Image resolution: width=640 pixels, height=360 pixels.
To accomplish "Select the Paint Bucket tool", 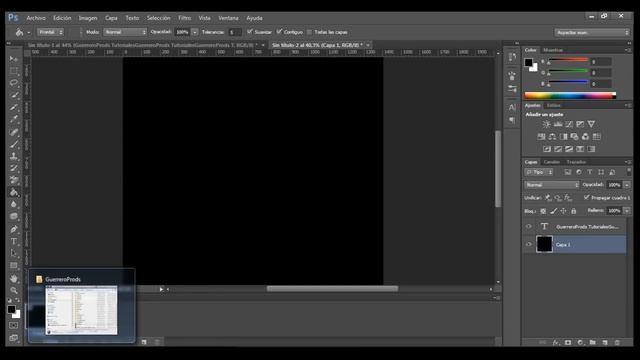I will pyautogui.click(x=13, y=192).
